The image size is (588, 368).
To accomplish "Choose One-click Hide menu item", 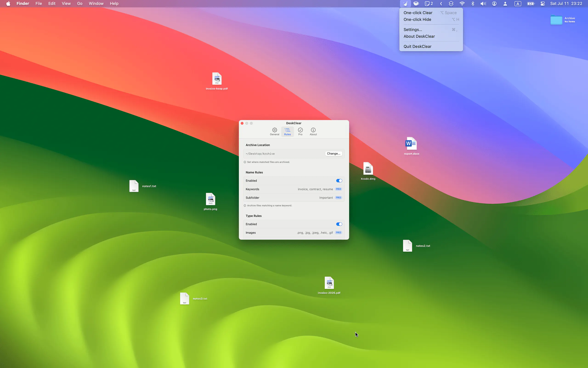I will coord(431,20).
